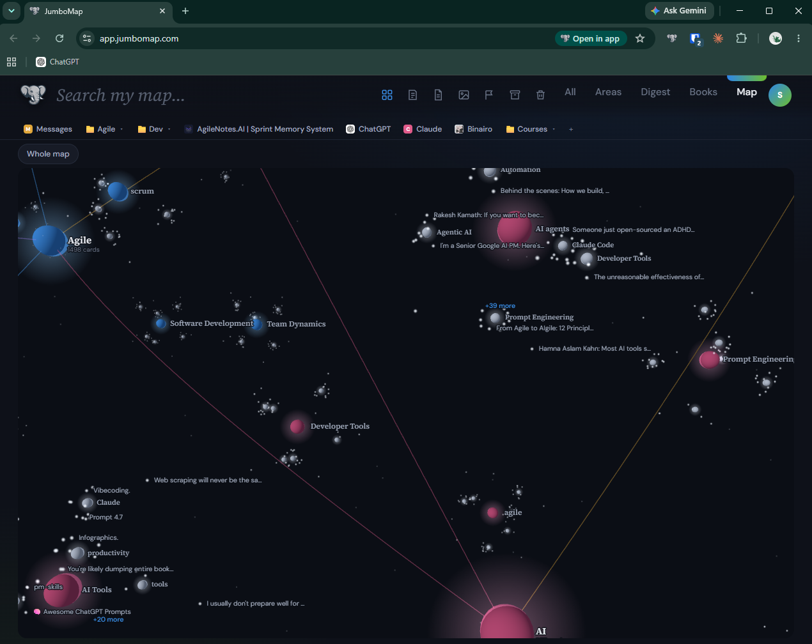Image resolution: width=812 pixels, height=644 pixels.
Task: Switch to the All tab
Action: pos(570,92)
